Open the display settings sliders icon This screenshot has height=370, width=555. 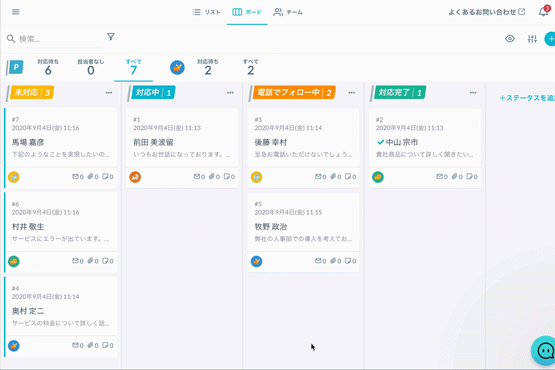(x=532, y=39)
